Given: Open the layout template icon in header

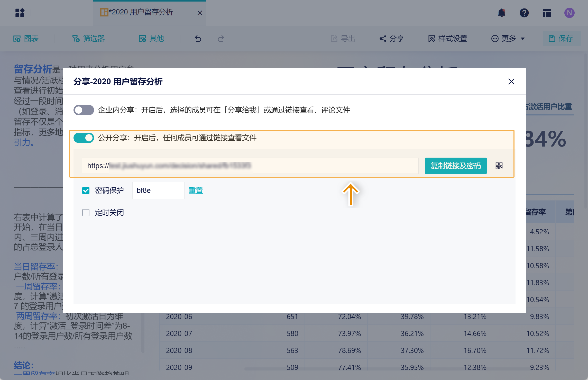Looking at the screenshot, I should pos(547,13).
